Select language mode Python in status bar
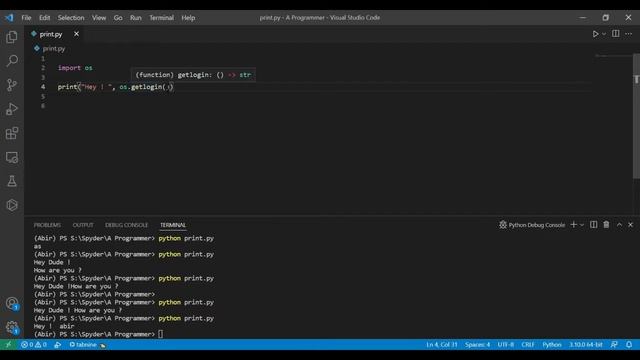640x360 pixels. [x=552, y=345]
